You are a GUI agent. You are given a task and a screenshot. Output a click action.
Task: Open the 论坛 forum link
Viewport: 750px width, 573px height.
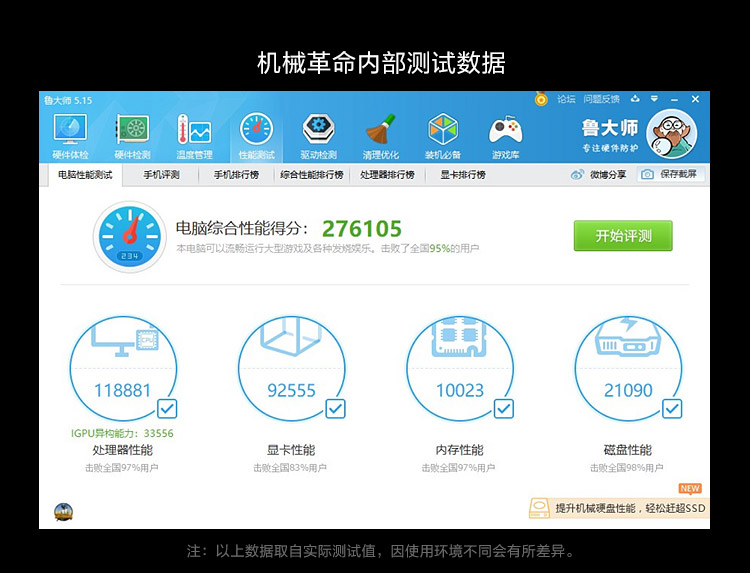coord(566,99)
